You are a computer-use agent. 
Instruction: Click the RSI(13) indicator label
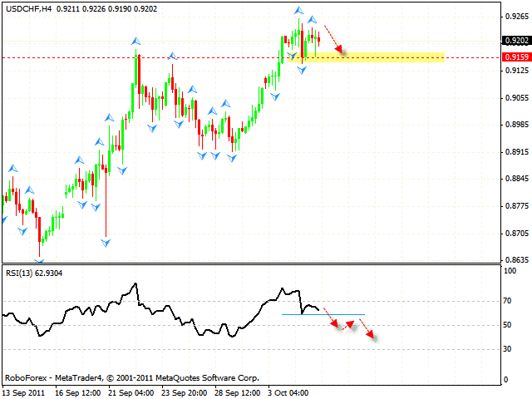click(20, 271)
